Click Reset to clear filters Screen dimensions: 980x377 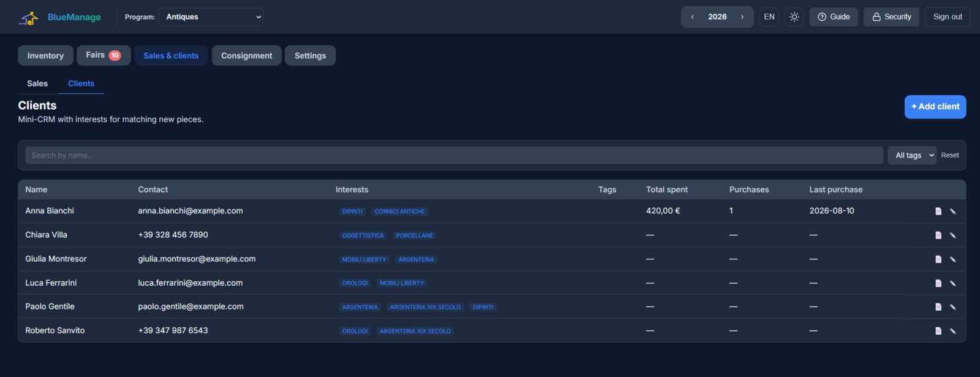tap(950, 155)
